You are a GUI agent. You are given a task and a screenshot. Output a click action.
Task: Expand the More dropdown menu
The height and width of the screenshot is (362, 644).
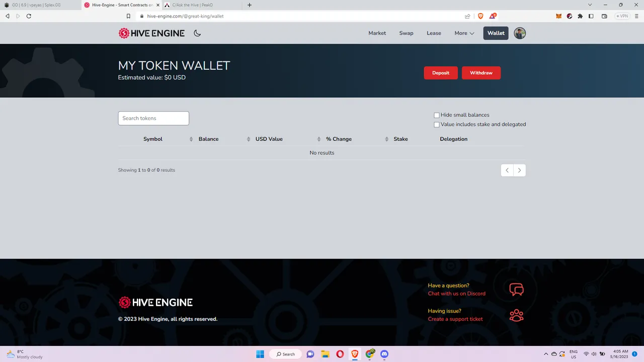pyautogui.click(x=464, y=33)
